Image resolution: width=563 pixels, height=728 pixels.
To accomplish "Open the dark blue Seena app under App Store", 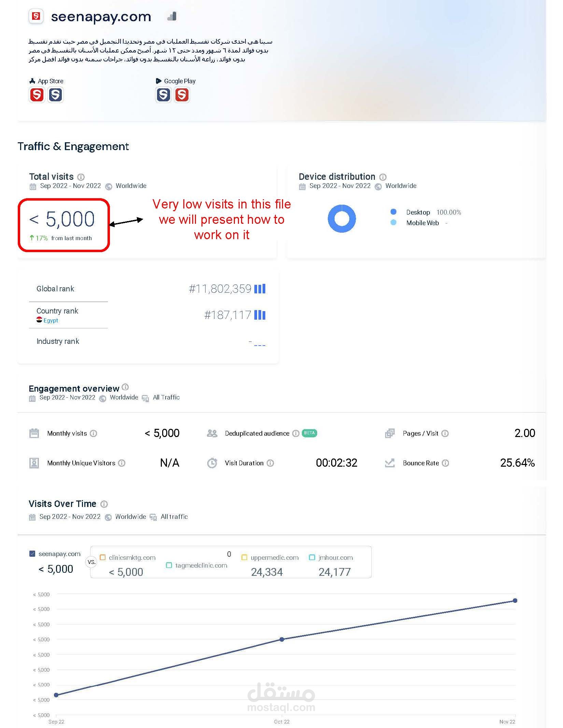I will pyautogui.click(x=55, y=95).
